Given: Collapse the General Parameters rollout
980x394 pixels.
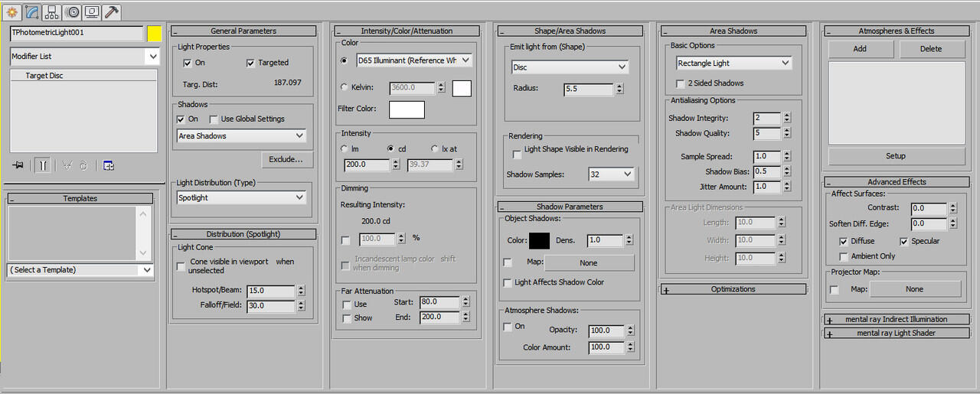Looking at the screenshot, I should [x=243, y=31].
